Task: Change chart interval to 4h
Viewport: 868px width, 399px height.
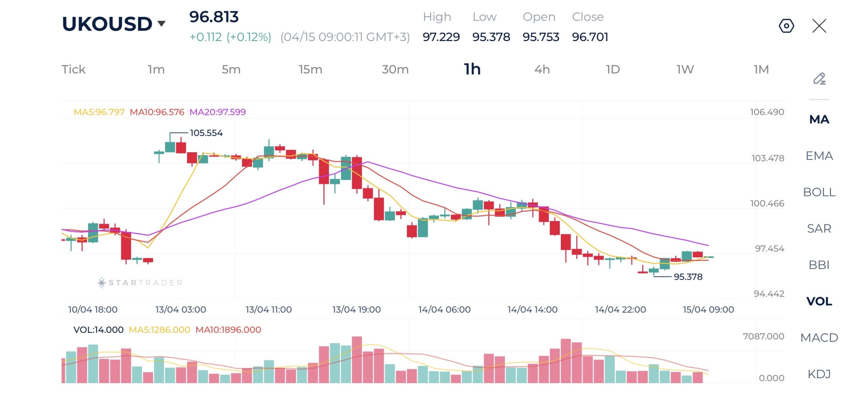Action: tap(542, 69)
